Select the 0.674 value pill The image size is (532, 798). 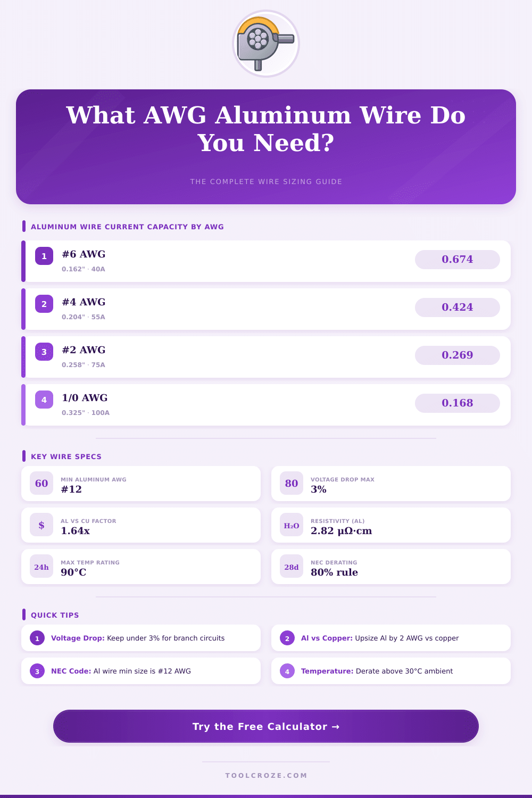coord(457,260)
